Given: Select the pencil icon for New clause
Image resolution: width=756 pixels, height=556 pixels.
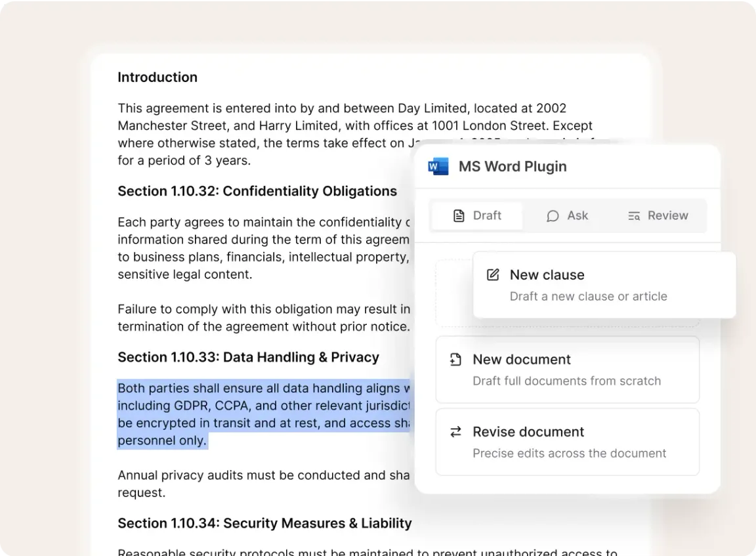Looking at the screenshot, I should point(493,274).
